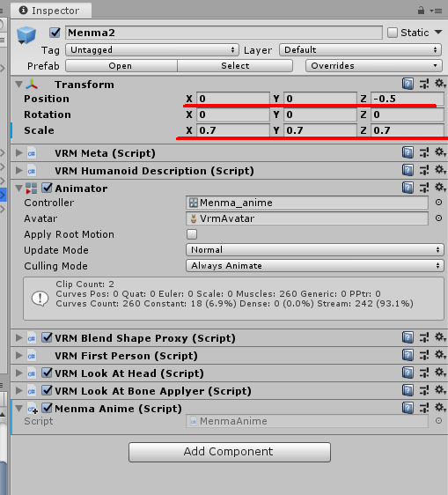
Task: Open VRM Look At Bone Applyer gear menu
Action: tap(440, 390)
